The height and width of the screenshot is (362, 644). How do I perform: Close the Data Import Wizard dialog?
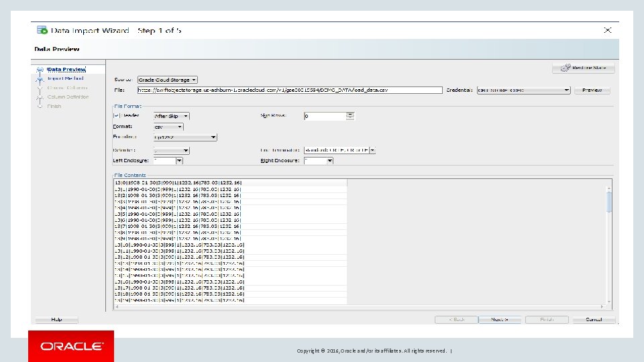point(608,30)
